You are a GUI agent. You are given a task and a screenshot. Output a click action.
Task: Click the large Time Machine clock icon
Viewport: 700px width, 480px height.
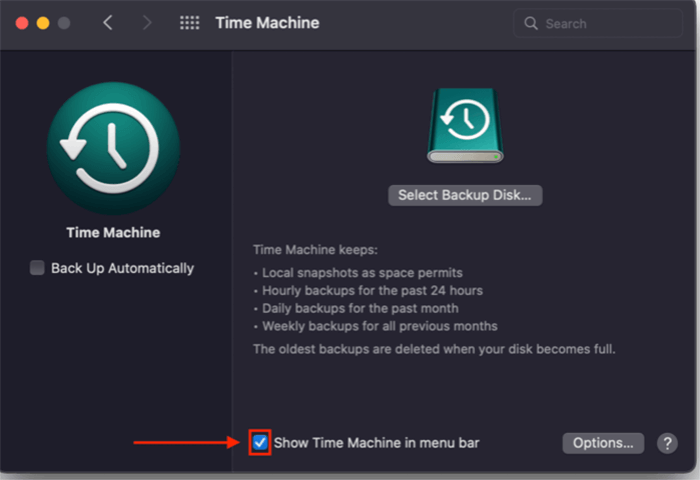click(113, 148)
